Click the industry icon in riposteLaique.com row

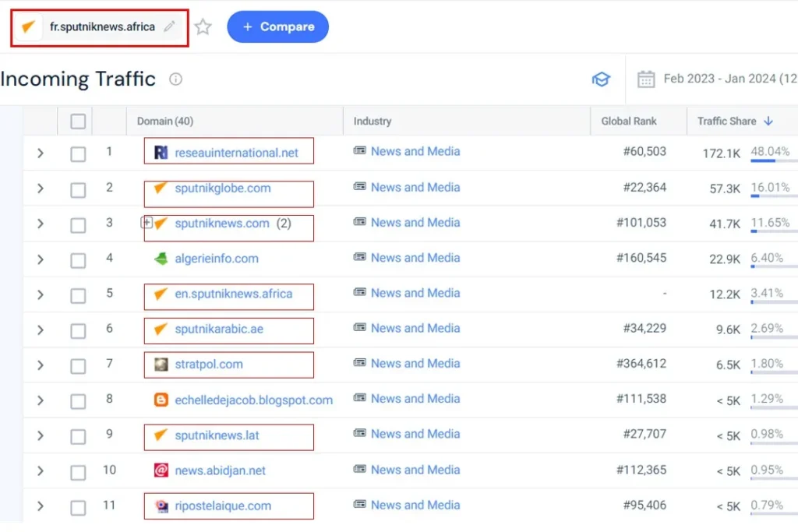tap(360, 504)
